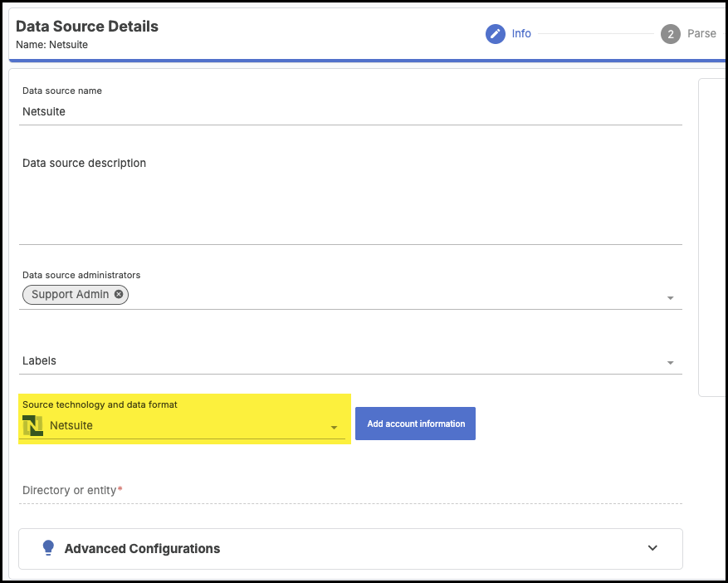728x583 pixels.
Task: Click the selected Netsuite value in Source technology
Action: coord(71,426)
